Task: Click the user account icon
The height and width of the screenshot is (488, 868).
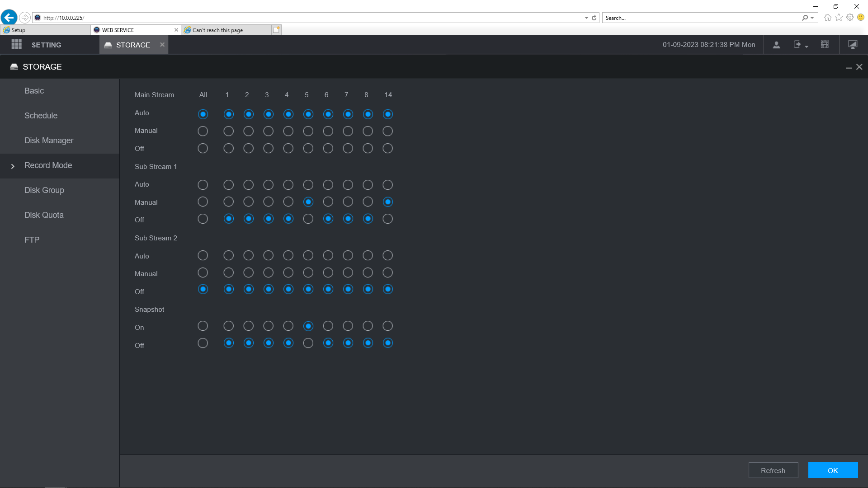Action: [776, 45]
